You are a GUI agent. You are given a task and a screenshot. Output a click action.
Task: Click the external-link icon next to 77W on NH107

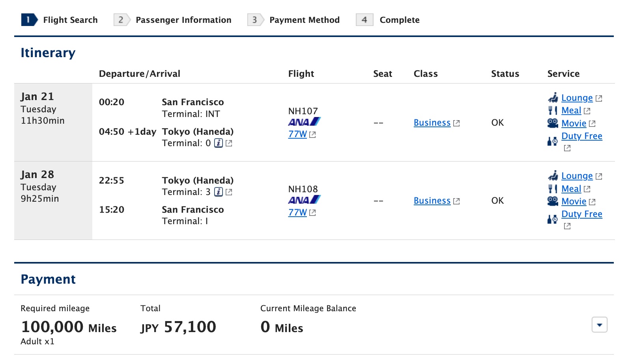[312, 134]
